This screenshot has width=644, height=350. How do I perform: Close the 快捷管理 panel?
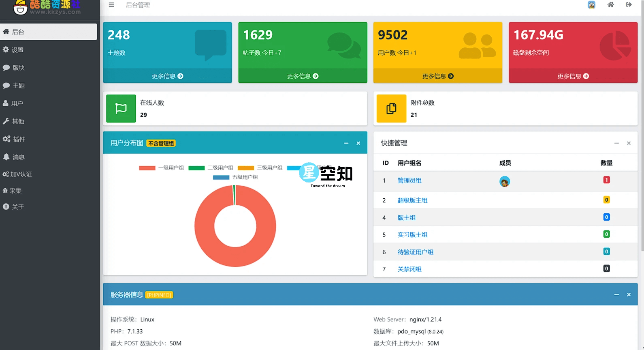point(629,143)
